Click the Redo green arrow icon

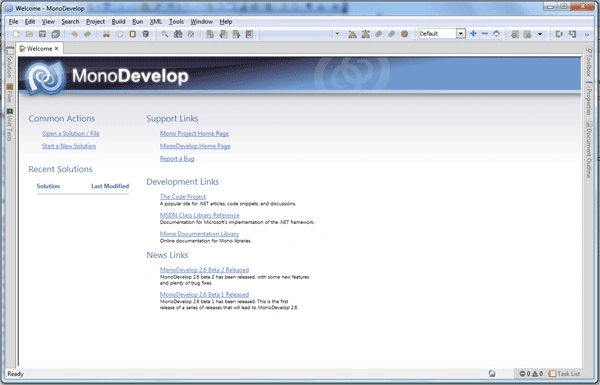tap(87, 34)
